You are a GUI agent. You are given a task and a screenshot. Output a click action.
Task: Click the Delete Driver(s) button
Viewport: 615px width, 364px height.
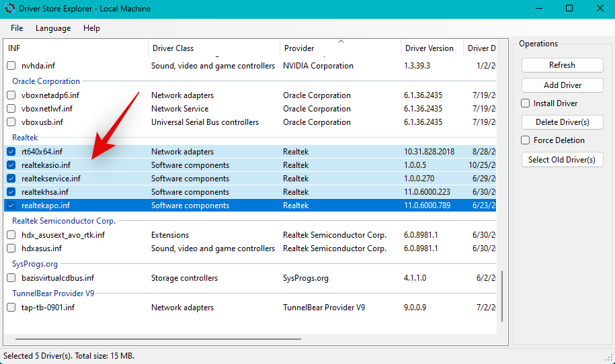pos(562,122)
